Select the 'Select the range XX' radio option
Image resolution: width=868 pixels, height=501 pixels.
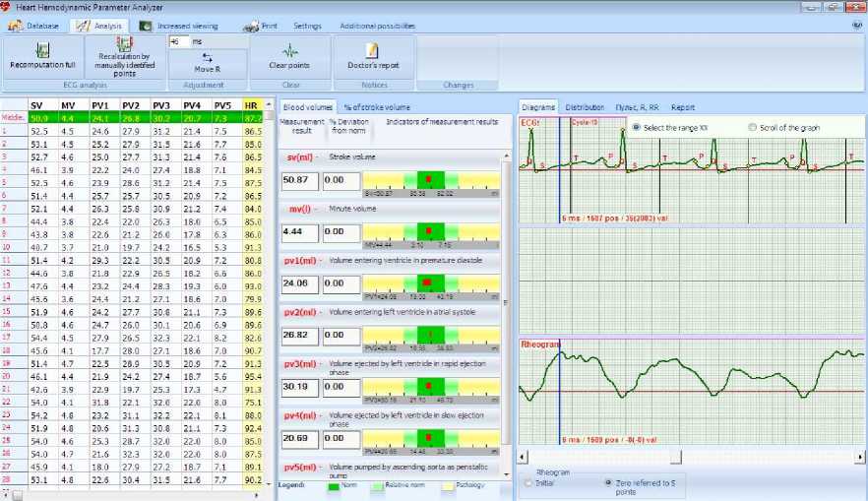point(636,128)
